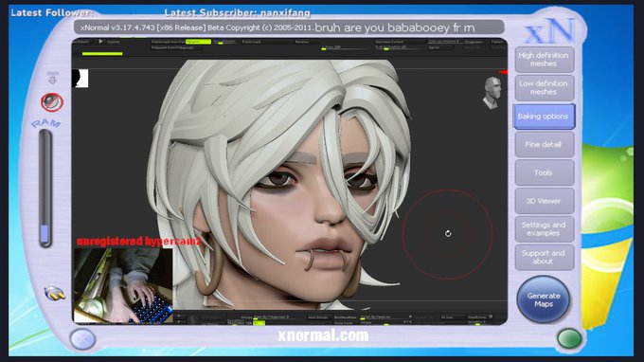Click the play arrow icon in top toolbar

pyautogui.click(x=100, y=42)
